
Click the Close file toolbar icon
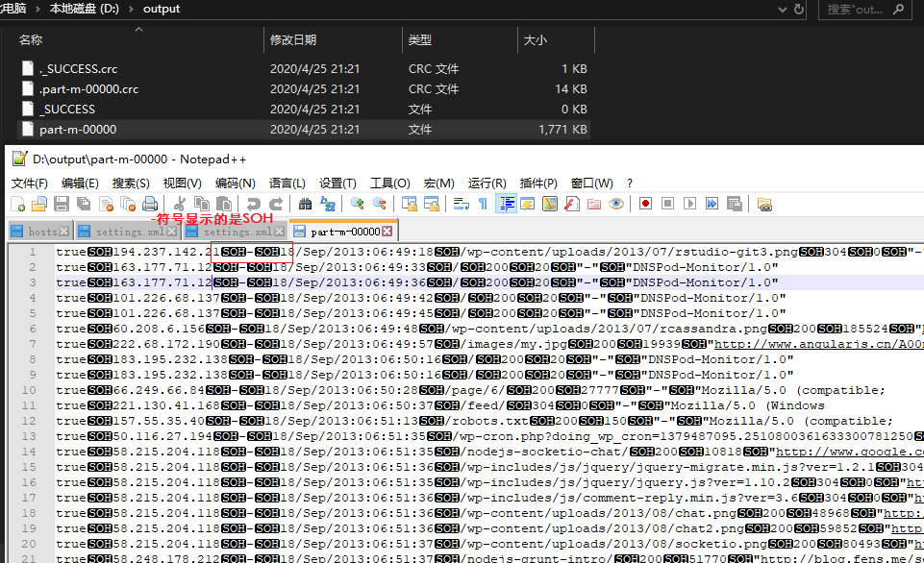[106, 205]
